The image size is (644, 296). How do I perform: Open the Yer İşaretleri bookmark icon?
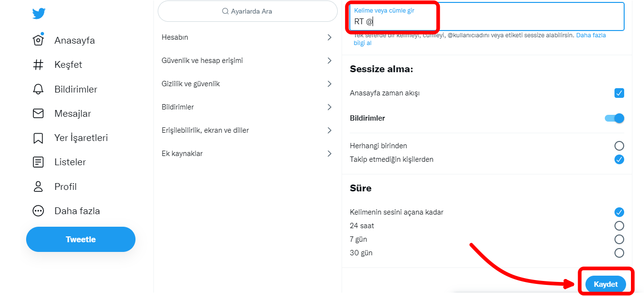click(38, 138)
